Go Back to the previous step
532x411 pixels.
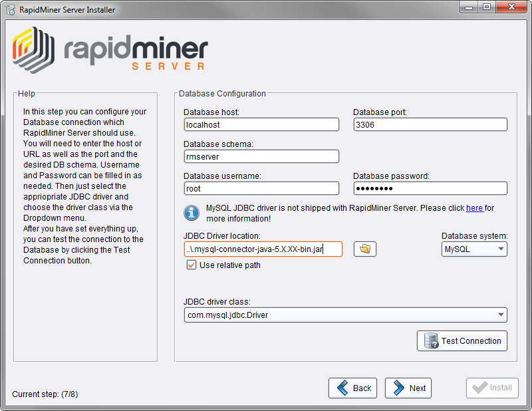coord(352,388)
